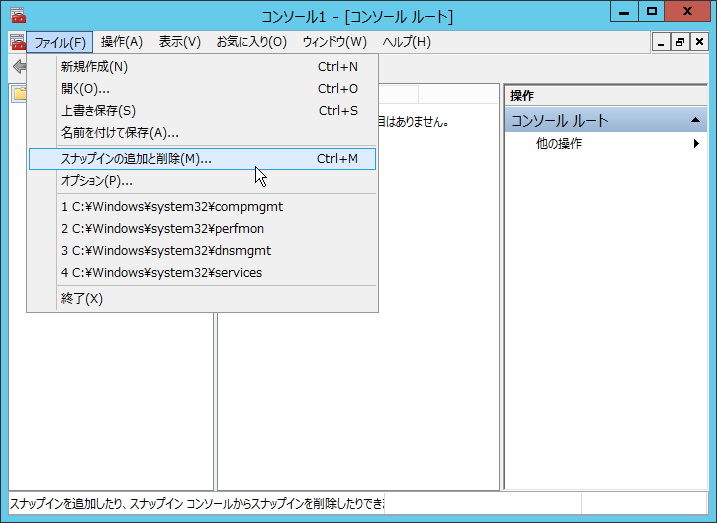Expand the 他の操作 submenu arrow

(696, 144)
